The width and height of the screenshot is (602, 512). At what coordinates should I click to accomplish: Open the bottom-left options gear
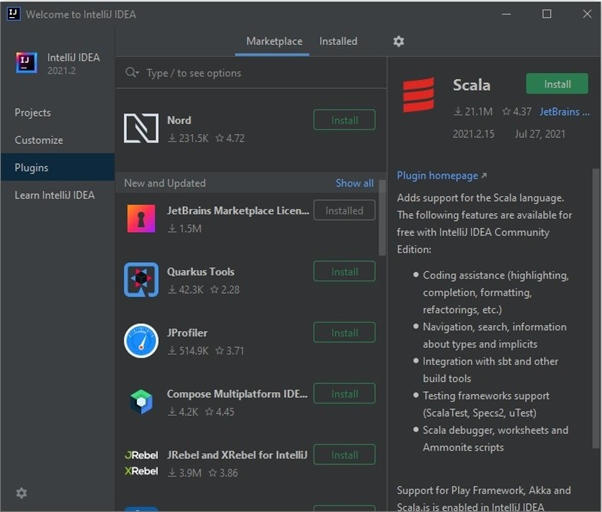pyautogui.click(x=22, y=493)
